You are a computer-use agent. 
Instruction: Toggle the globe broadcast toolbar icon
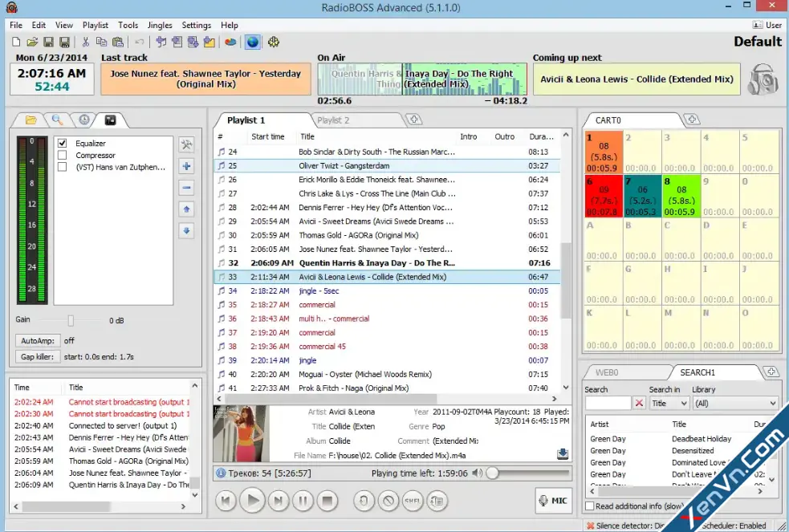click(x=253, y=43)
